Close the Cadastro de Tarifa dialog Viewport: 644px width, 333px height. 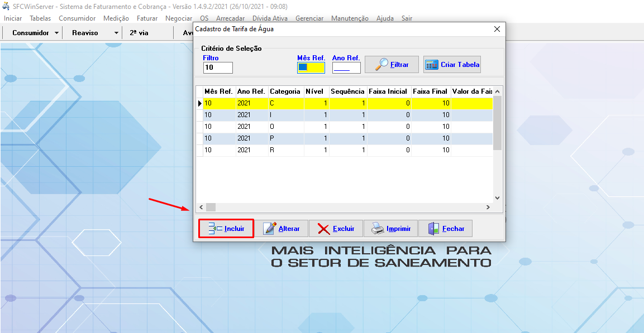497,29
